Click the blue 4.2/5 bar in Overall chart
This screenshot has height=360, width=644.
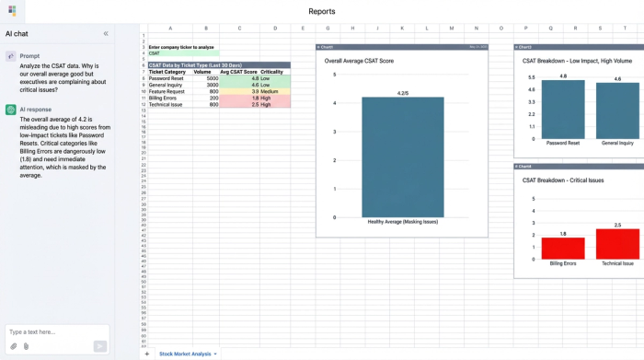point(403,157)
